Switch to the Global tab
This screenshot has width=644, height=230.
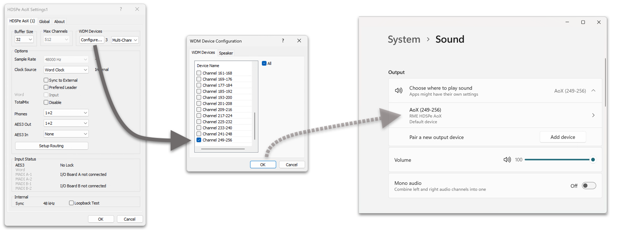[x=44, y=21]
